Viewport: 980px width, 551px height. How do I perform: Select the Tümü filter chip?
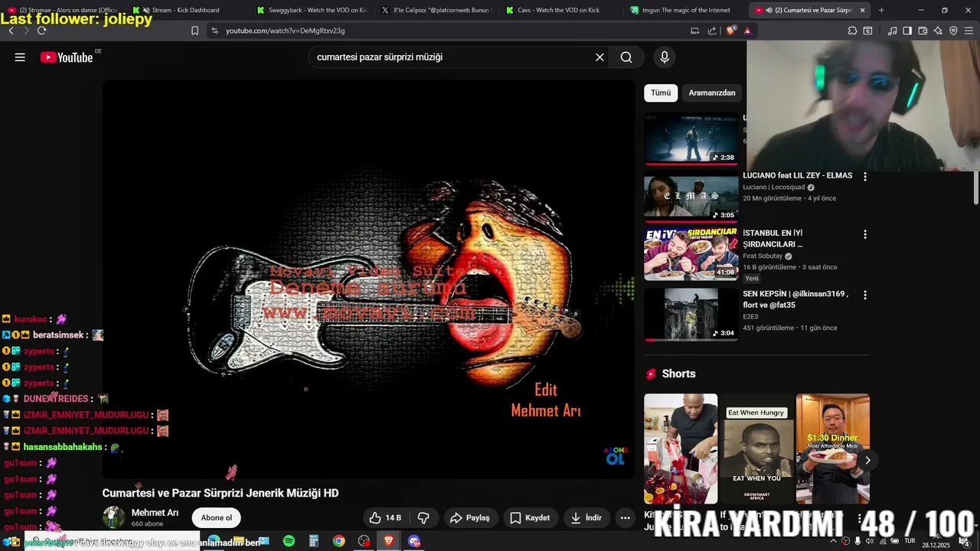pyautogui.click(x=661, y=93)
